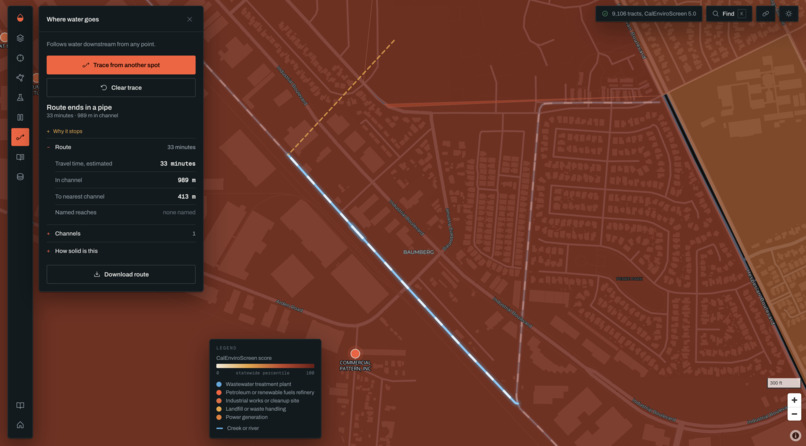Open the lab flask tool in sidebar
The image size is (806, 446).
pos(20,98)
